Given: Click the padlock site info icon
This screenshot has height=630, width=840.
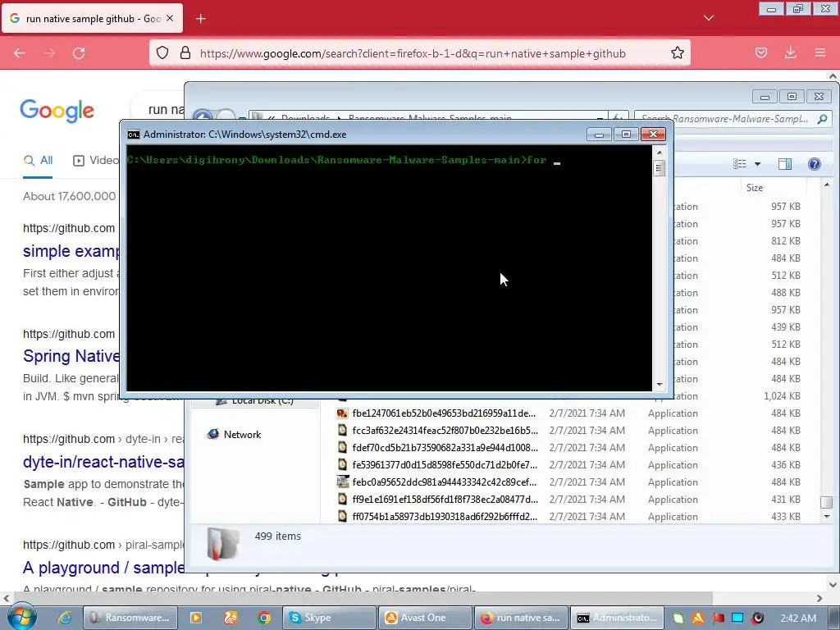Looking at the screenshot, I should (x=185, y=52).
